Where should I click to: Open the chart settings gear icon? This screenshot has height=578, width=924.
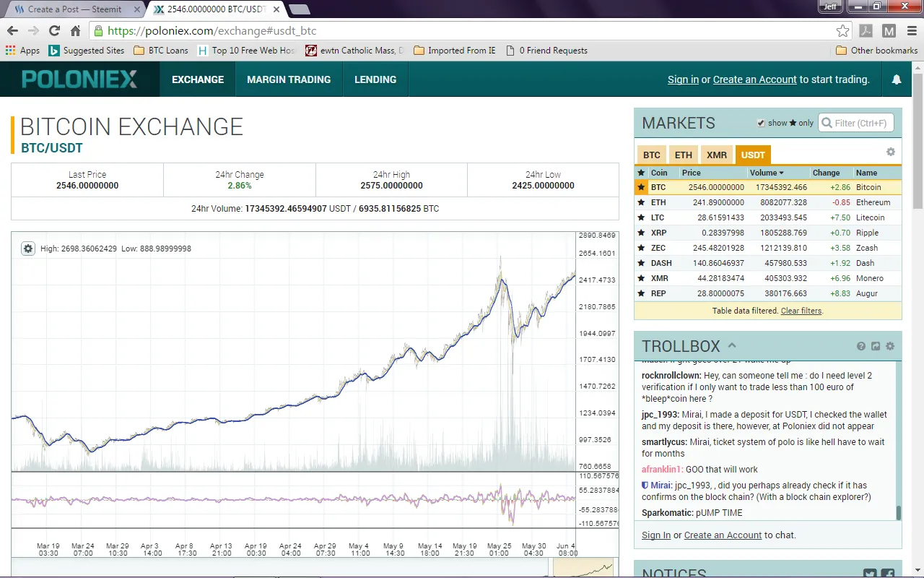point(28,249)
